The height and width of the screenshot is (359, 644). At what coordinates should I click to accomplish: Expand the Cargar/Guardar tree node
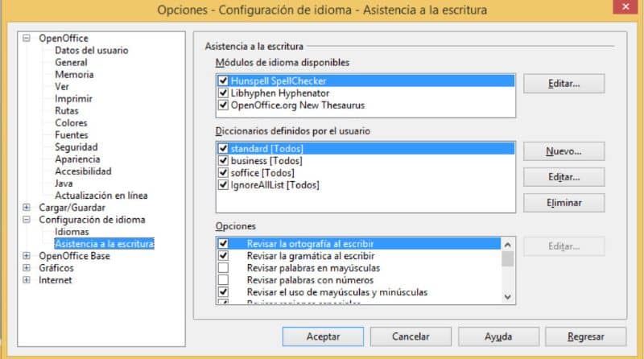(27, 208)
